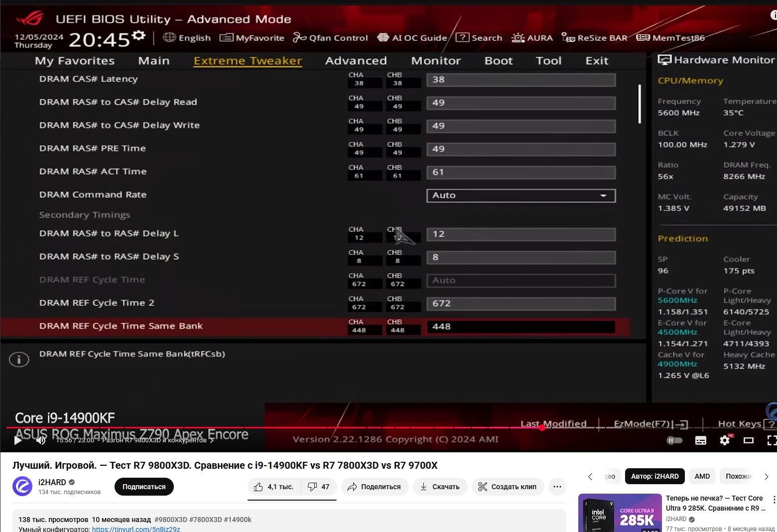Open hashtag #7800X3D
Screen dimensions: 777x532
coord(206,520)
